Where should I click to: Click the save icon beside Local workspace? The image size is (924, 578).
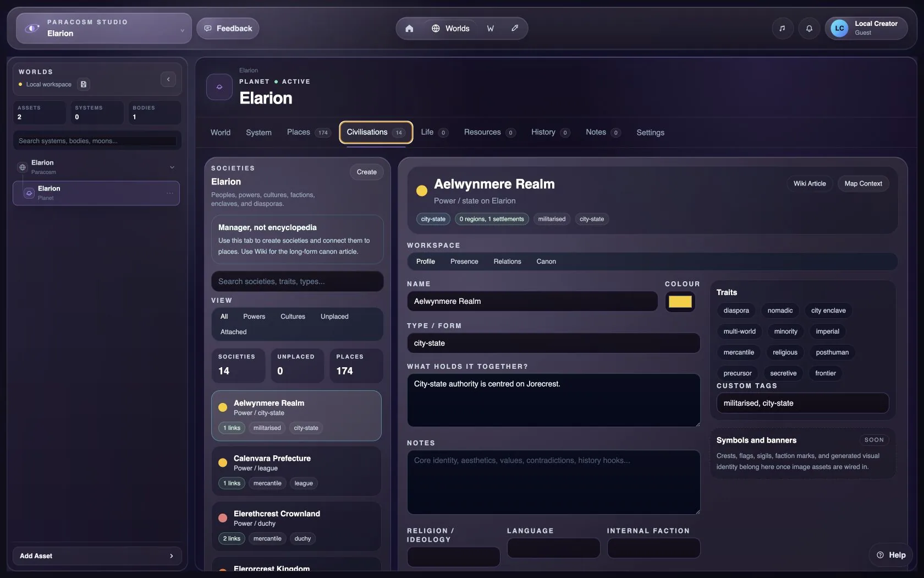coord(84,84)
